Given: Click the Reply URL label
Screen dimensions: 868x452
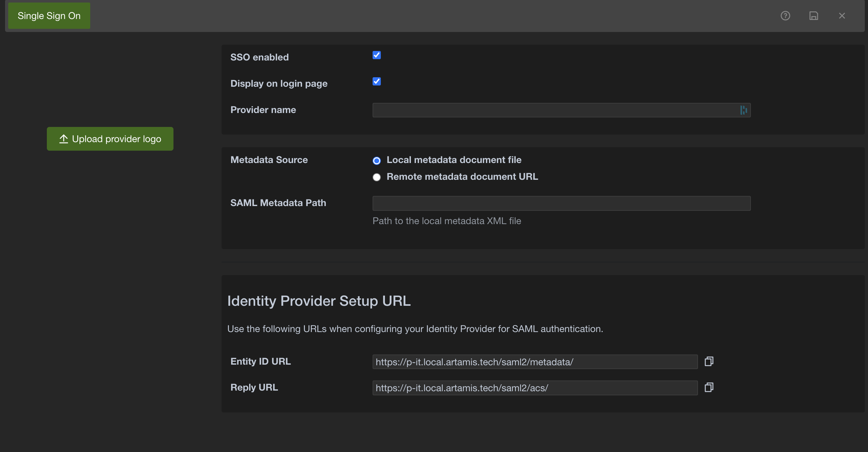Looking at the screenshot, I should click(254, 387).
